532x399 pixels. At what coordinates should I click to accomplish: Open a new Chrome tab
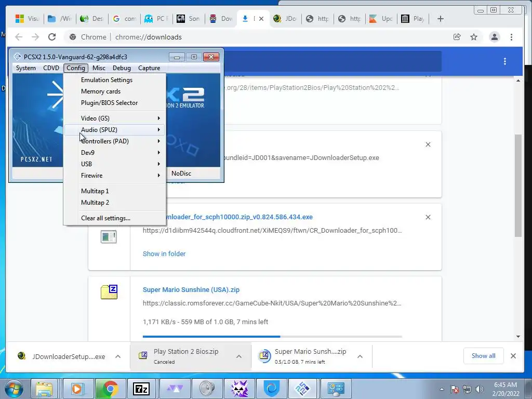(441, 19)
